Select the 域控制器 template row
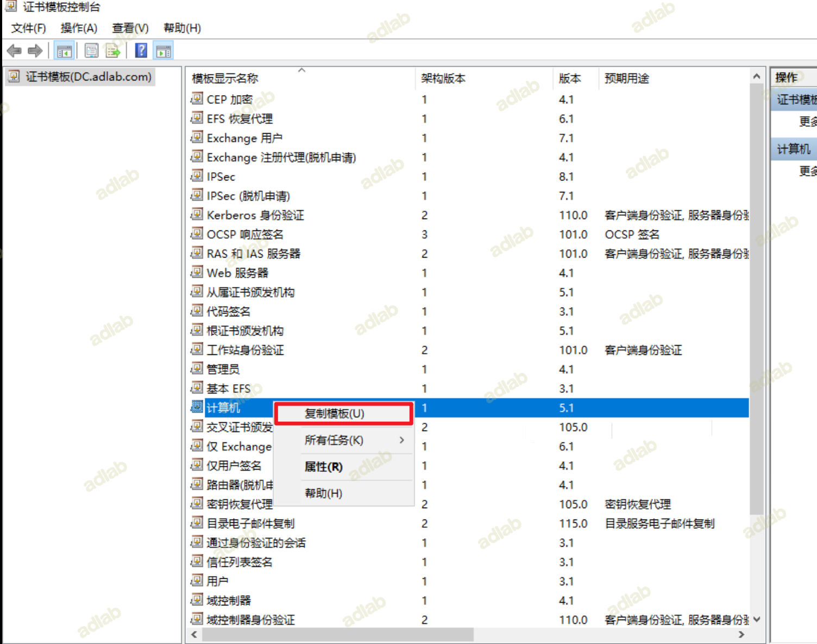 tap(469, 601)
